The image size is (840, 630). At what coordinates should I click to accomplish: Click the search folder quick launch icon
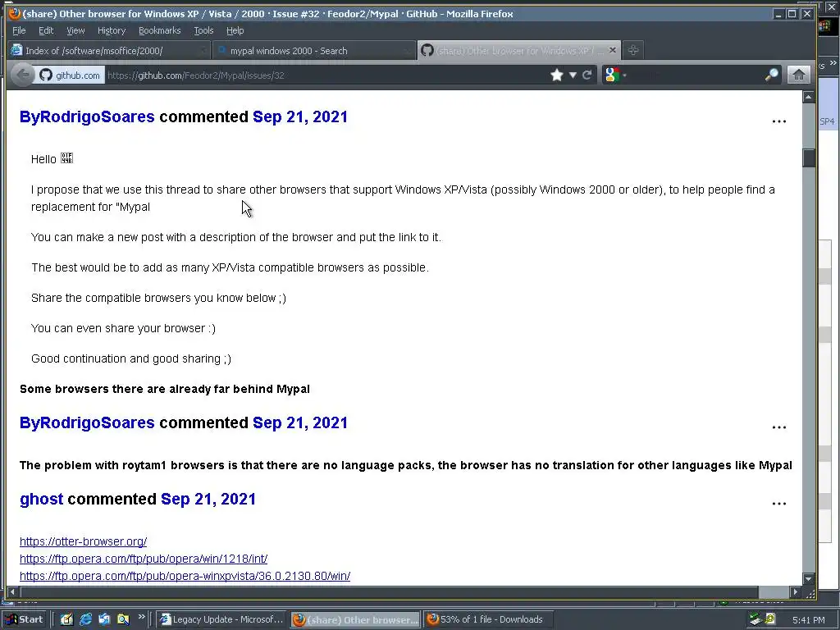[123, 619]
